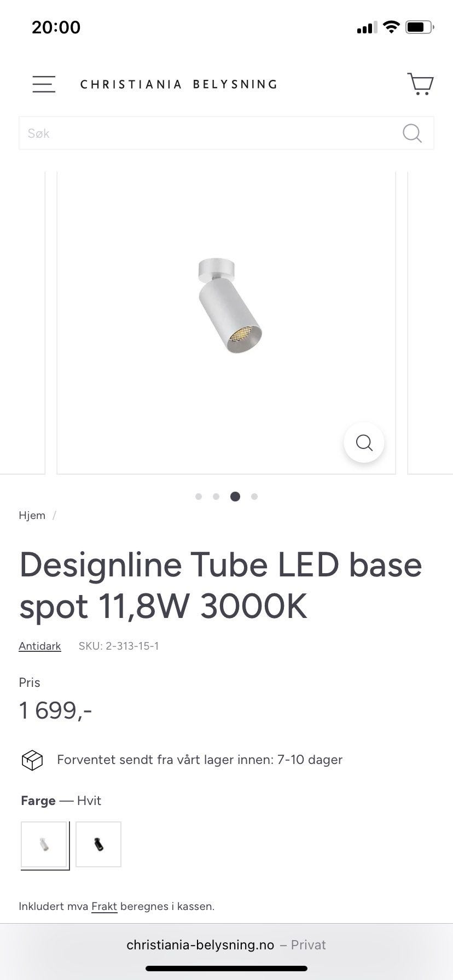
Task: Open the hamburger navigation menu
Action: pyautogui.click(x=44, y=84)
